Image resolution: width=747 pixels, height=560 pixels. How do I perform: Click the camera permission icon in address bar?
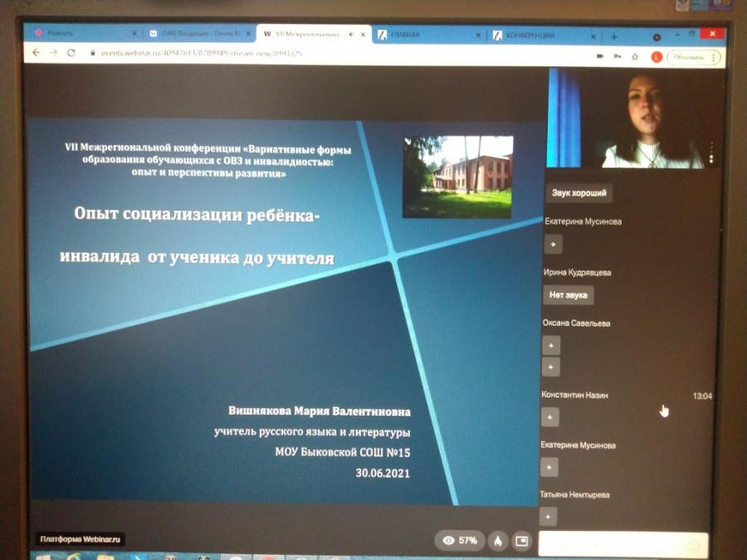[599, 56]
